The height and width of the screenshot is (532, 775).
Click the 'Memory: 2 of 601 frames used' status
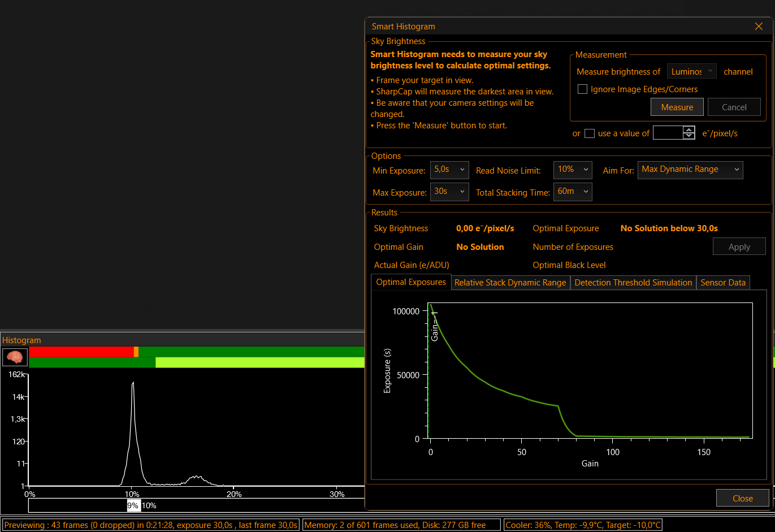(402, 525)
